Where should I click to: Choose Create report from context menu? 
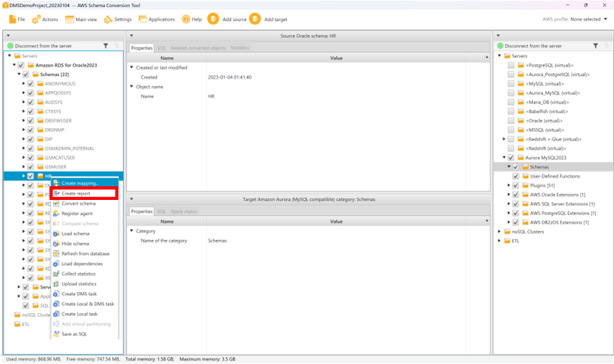point(85,193)
